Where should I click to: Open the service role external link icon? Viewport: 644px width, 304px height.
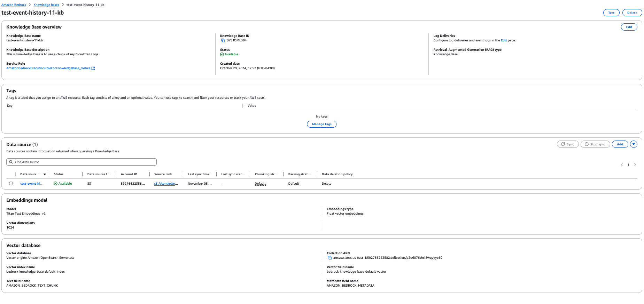pyautogui.click(x=93, y=68)
